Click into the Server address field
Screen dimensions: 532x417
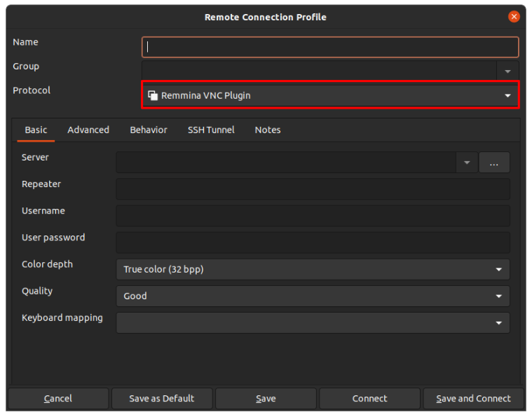click(286, 163)
